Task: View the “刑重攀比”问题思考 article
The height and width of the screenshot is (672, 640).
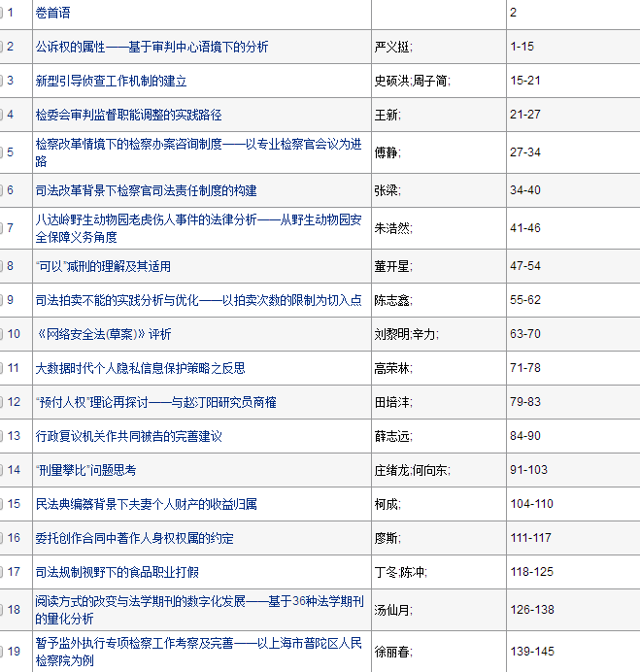Action: point(85,470)
